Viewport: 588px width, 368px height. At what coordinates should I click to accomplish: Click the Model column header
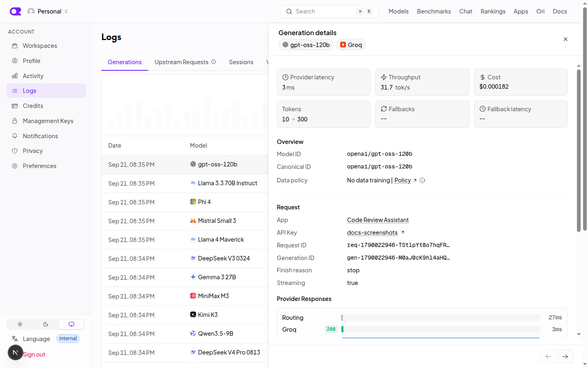pos(198,146)
